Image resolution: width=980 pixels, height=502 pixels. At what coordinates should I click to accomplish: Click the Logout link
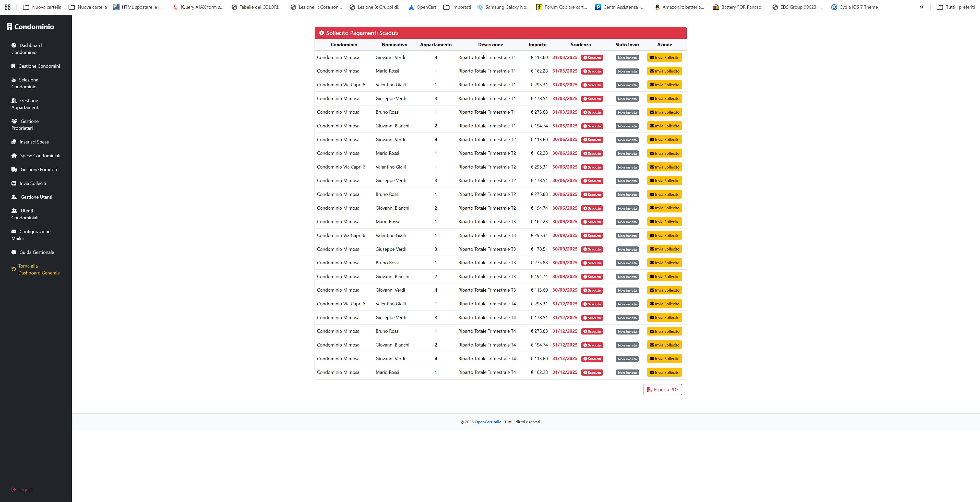(25, 490)
